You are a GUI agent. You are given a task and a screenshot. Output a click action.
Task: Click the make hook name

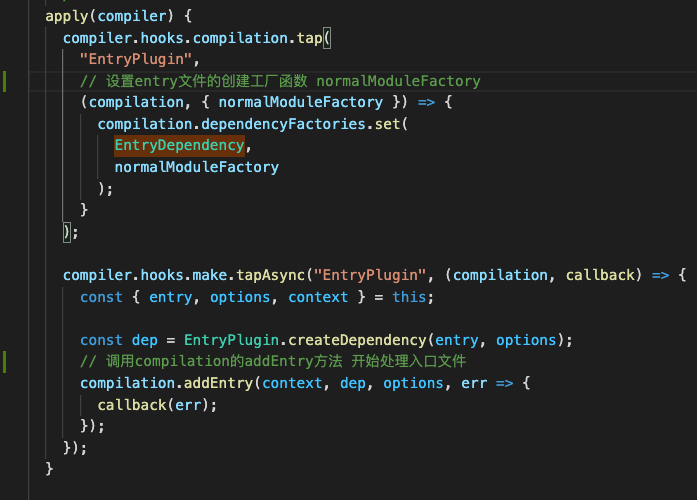coord(210,276)
